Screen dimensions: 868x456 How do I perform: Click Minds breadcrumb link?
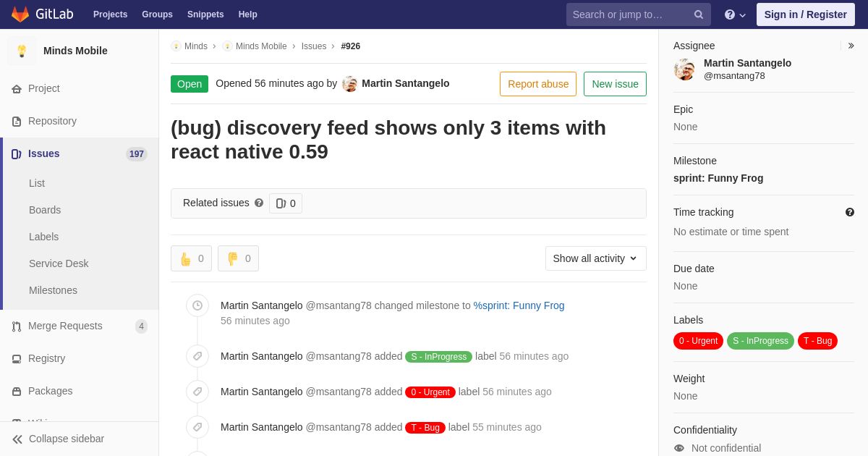pos(196,46)
